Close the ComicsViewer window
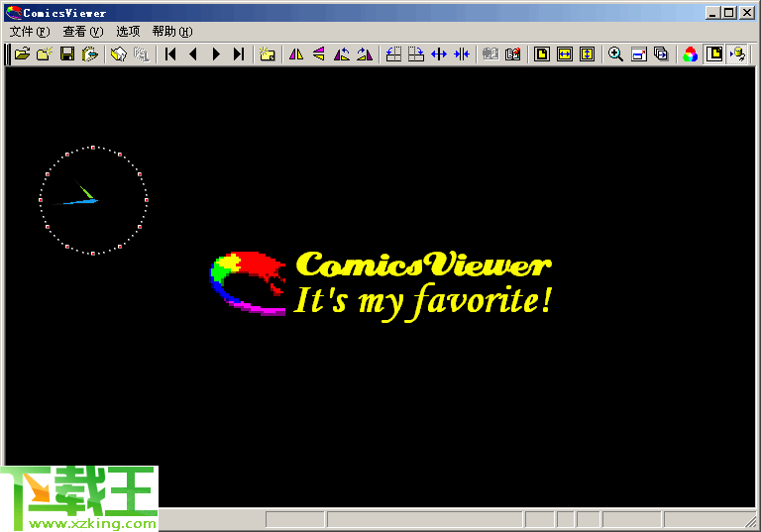Screen dimensions: 761x532 pyautogui.click(x=747, y=13)
